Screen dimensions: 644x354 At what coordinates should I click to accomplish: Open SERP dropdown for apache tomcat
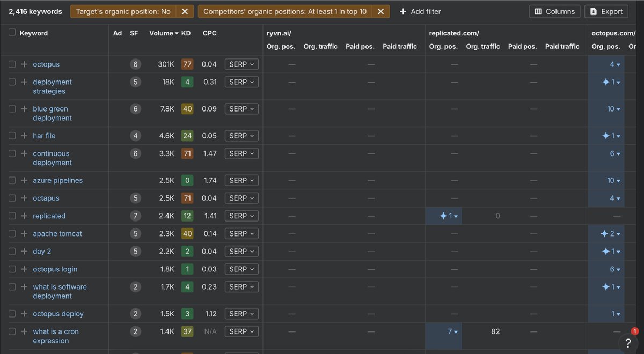click(241, 233)
